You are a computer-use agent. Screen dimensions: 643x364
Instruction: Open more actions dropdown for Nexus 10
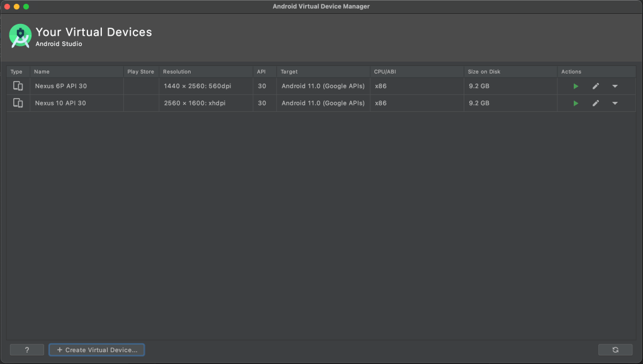click(x=615, y=103)
